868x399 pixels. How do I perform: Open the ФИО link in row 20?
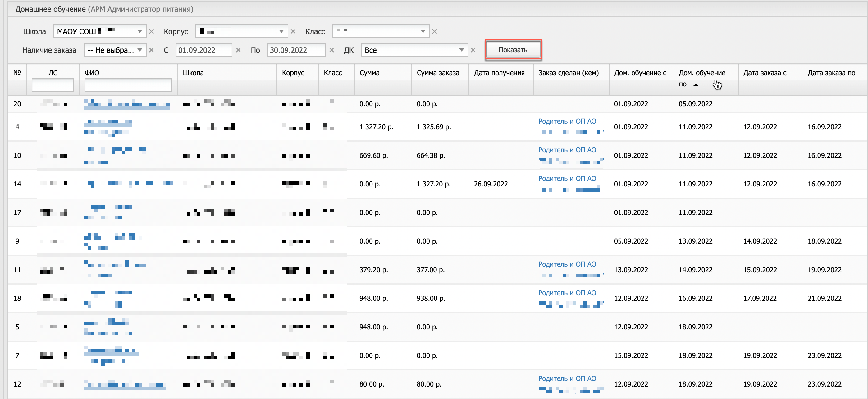point(127,104)
